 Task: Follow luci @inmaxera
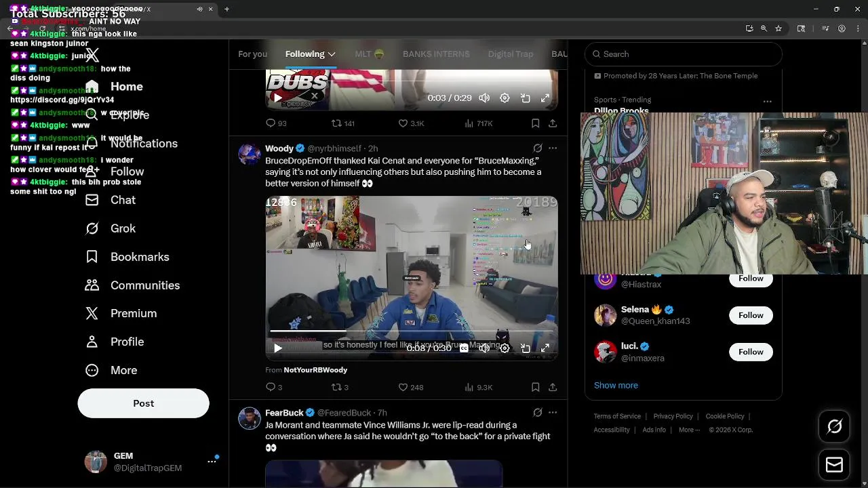click(x=751, y=352)
